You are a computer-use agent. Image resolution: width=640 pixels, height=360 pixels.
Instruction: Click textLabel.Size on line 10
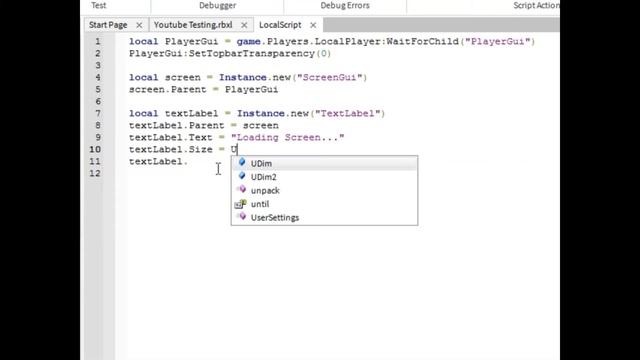[x=171, y=149]
